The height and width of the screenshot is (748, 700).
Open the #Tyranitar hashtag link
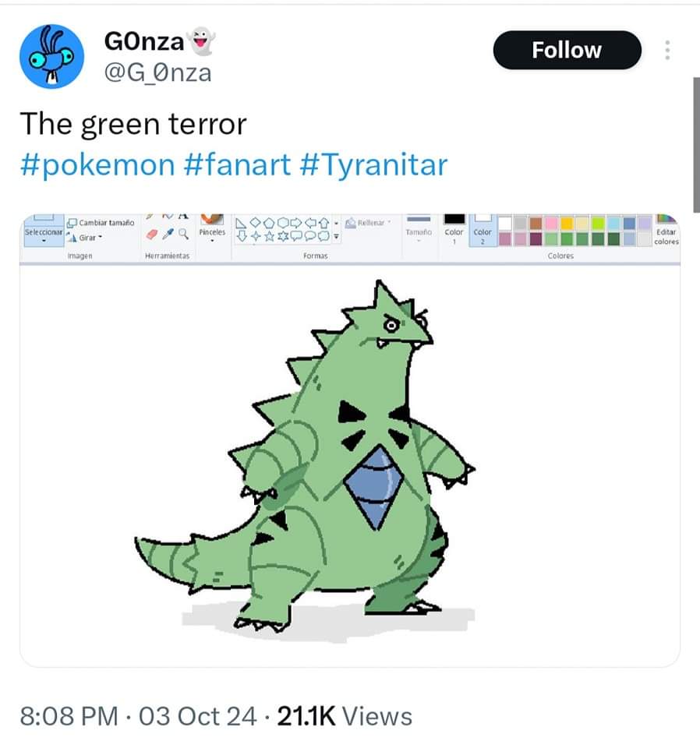[x=373, y=165]
